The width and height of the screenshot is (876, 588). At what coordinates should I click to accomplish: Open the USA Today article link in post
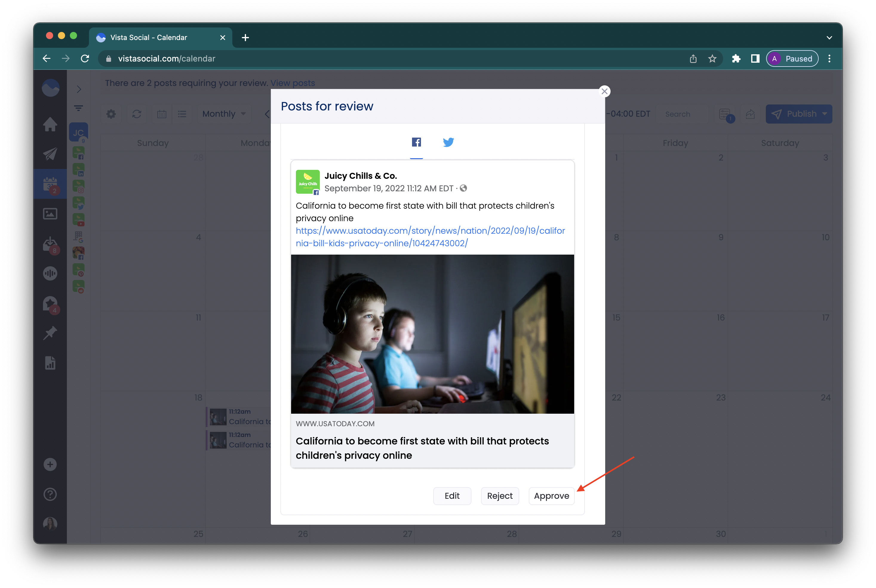430,237
